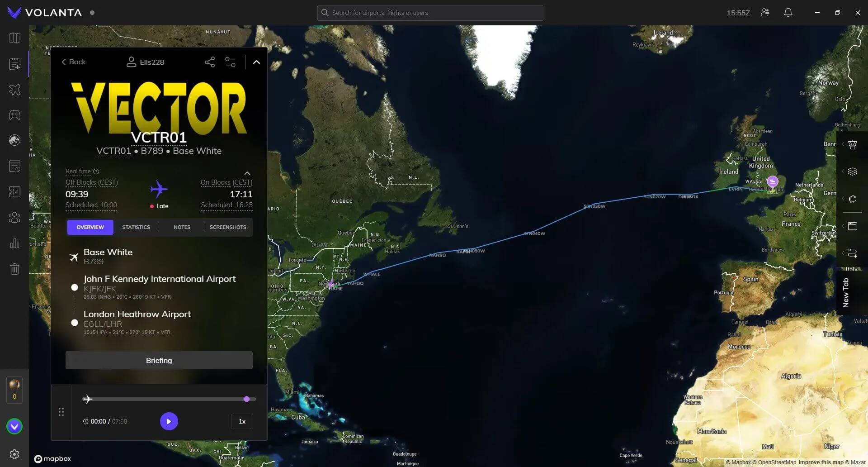Play the flight replay
The width and height of the screenshot is (868, 467).
coord(169,421)
